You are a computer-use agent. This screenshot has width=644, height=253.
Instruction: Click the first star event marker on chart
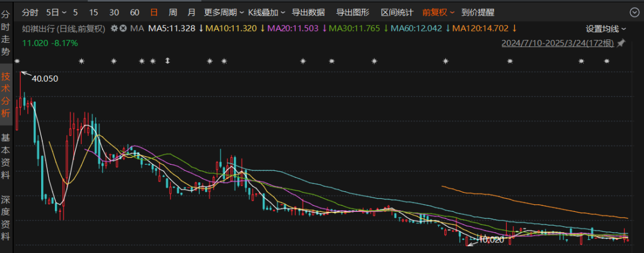coord(18,61)
